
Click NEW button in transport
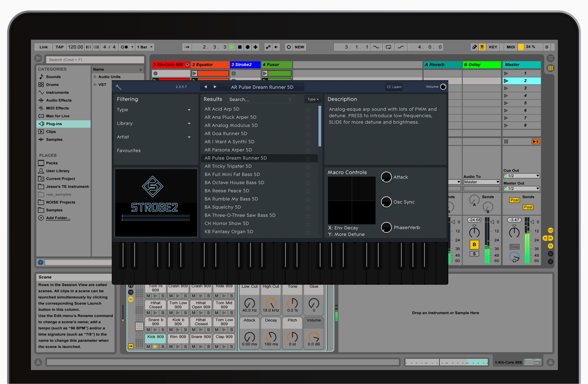pyautogui.click(x=300, y=47)
